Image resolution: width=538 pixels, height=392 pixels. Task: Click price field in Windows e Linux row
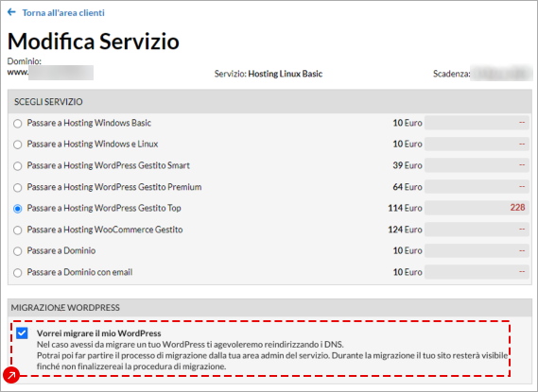pyautogui.click(x=477, y=144)
